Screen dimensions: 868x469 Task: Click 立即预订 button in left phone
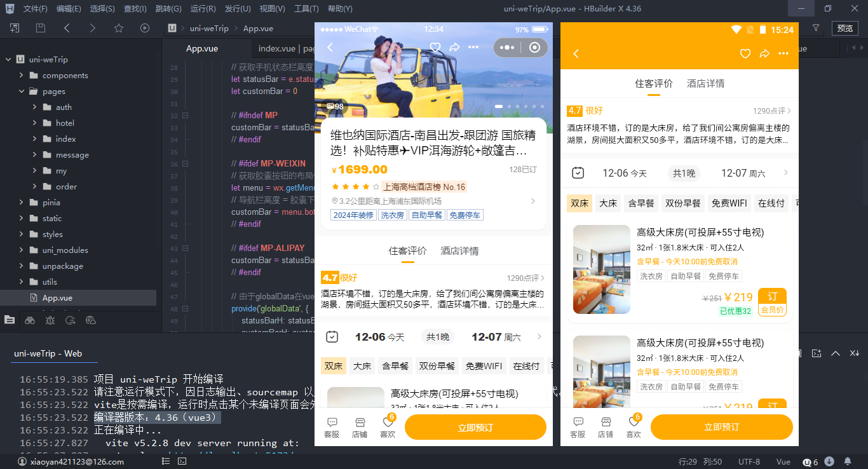tap(475, 427)
